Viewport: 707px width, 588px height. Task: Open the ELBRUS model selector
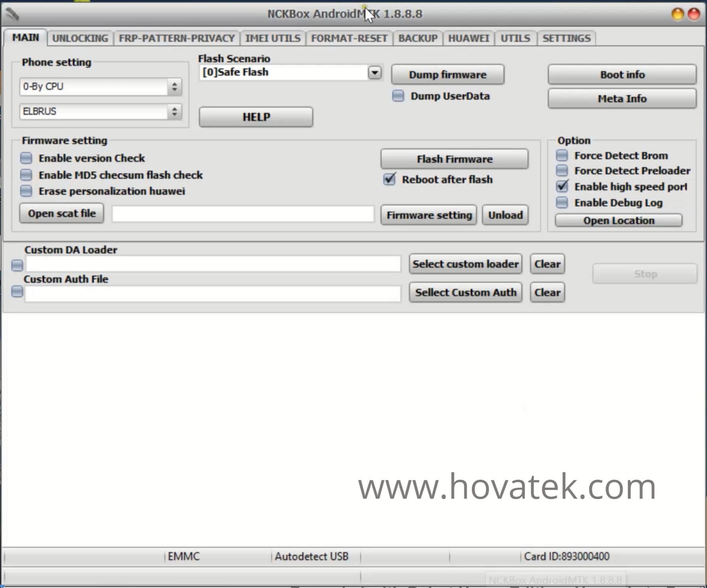point(175,112)
